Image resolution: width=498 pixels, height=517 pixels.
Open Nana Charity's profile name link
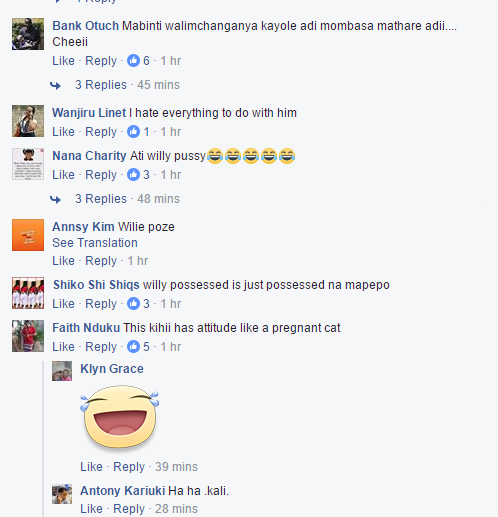(89, 156)
